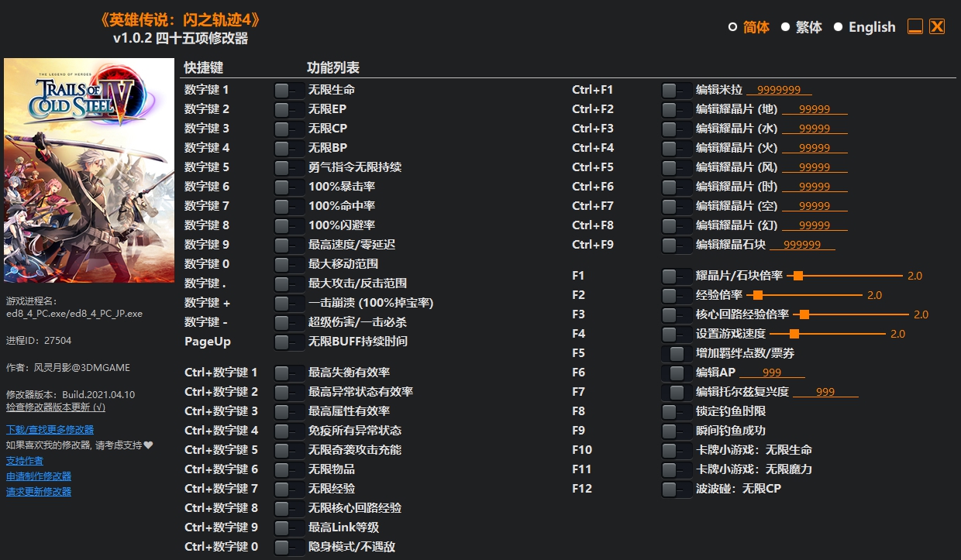Enable 最高Link等级 switch
This screenshot has width=961, height=560.
pyautogui.click(x=289, y=527)
